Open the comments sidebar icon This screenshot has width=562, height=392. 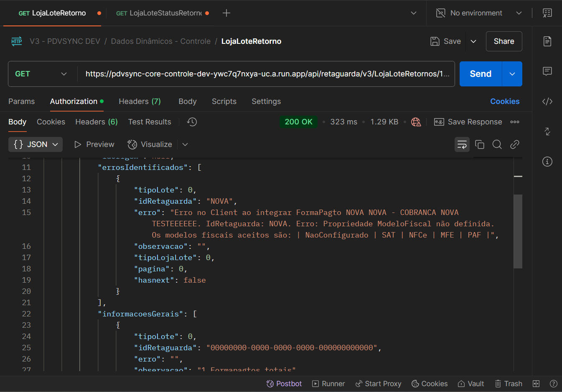[x=547, y=71]
